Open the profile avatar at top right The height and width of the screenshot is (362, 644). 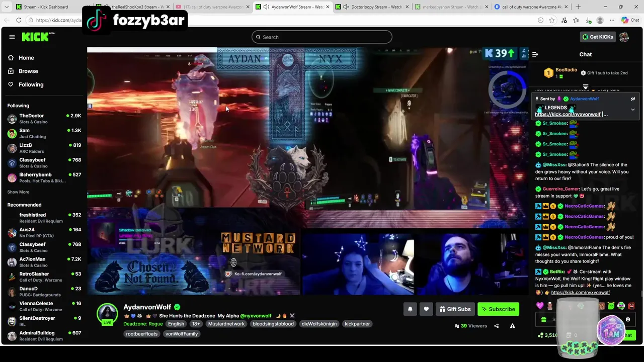(x=624, y=37)
